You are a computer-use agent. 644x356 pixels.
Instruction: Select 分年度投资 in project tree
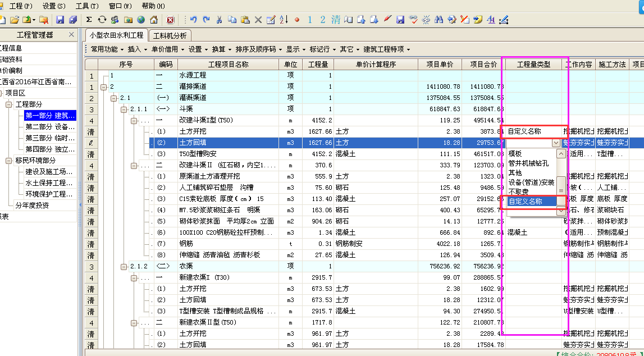(x=32, y=205)
